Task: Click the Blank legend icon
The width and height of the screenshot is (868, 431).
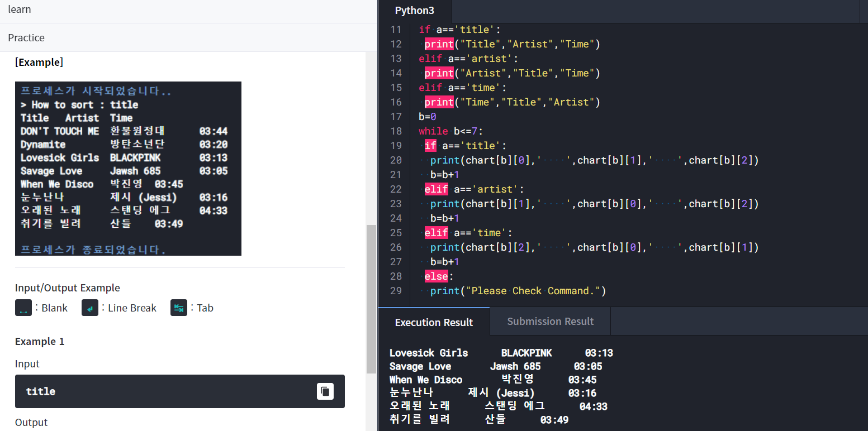Action: point(23,308)
